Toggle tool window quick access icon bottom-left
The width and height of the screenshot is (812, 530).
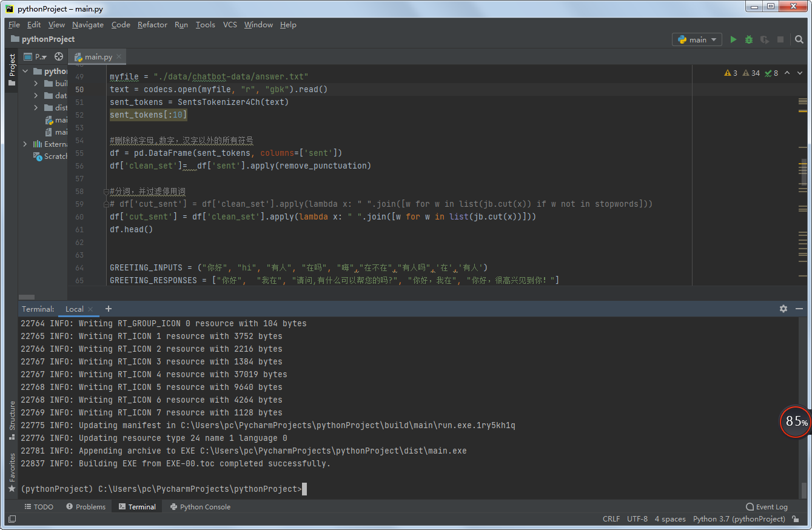[12, 519]
